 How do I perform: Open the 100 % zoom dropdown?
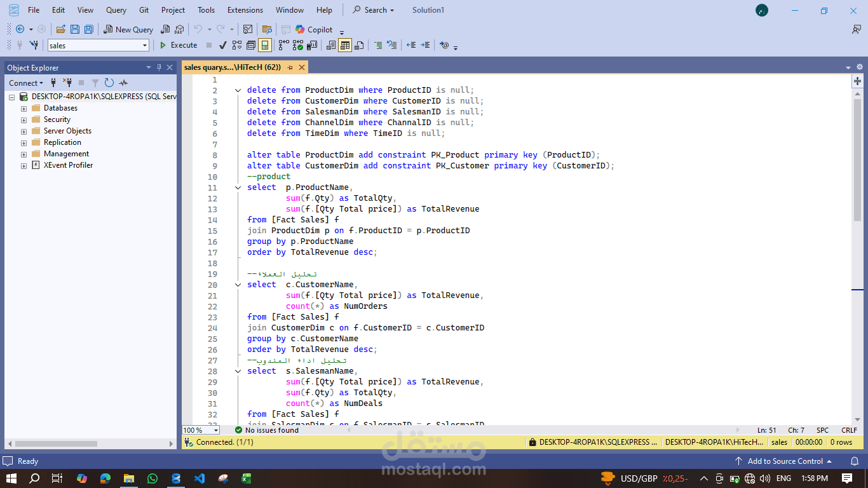pyautogui.click(x=216, y=430)
